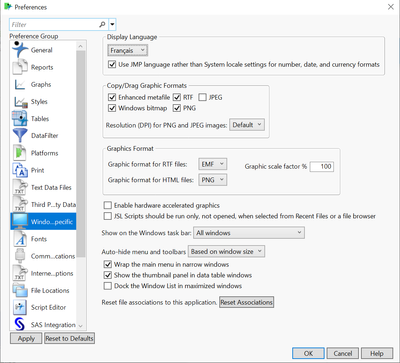Select the Tables preference icon

20,119
